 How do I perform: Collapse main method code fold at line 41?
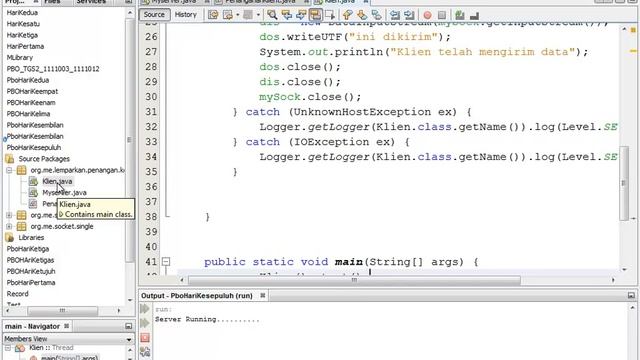(x=166, y=262)
